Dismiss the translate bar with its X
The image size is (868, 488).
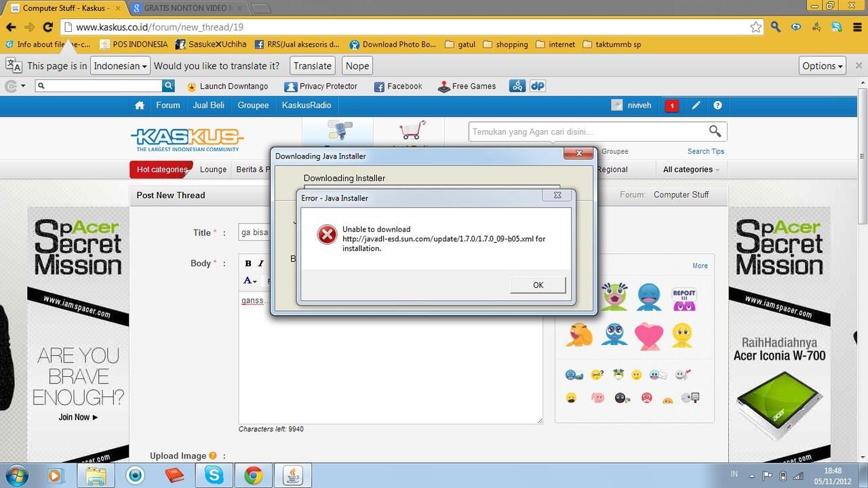[x=859, y=66]
